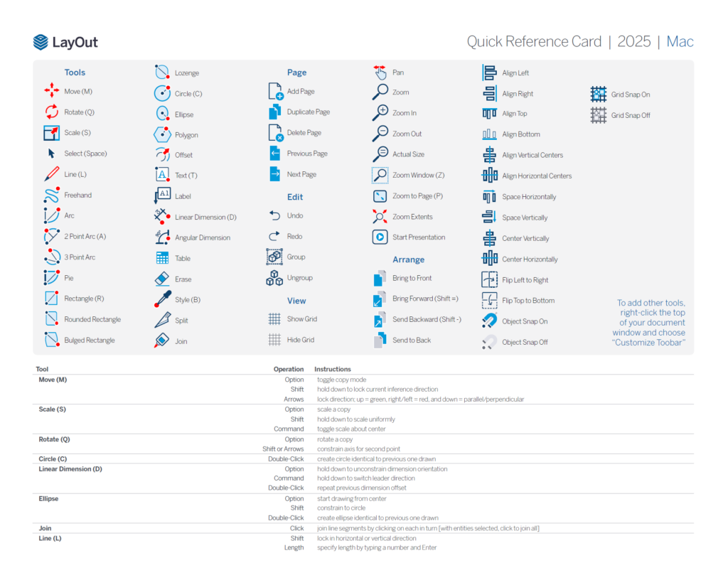This screenshot has height=563, width=728.
Task: Click the Actual Size icon
Action: tap(380, 154)
